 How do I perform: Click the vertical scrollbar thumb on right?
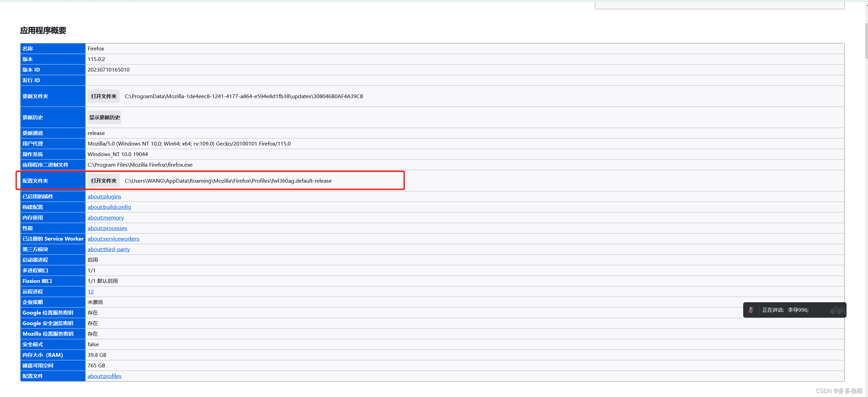point(866,41)
